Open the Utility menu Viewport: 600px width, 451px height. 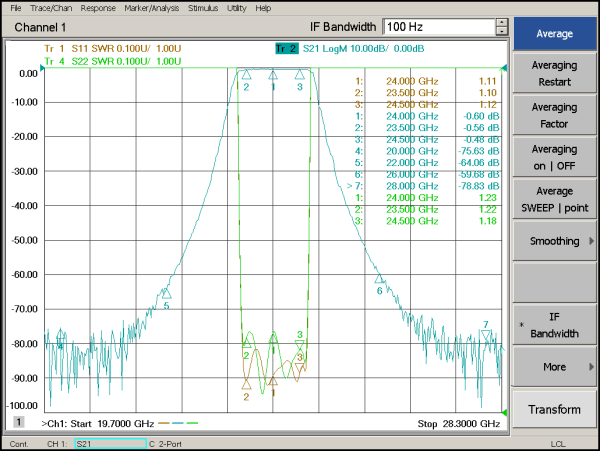[236, 8]
